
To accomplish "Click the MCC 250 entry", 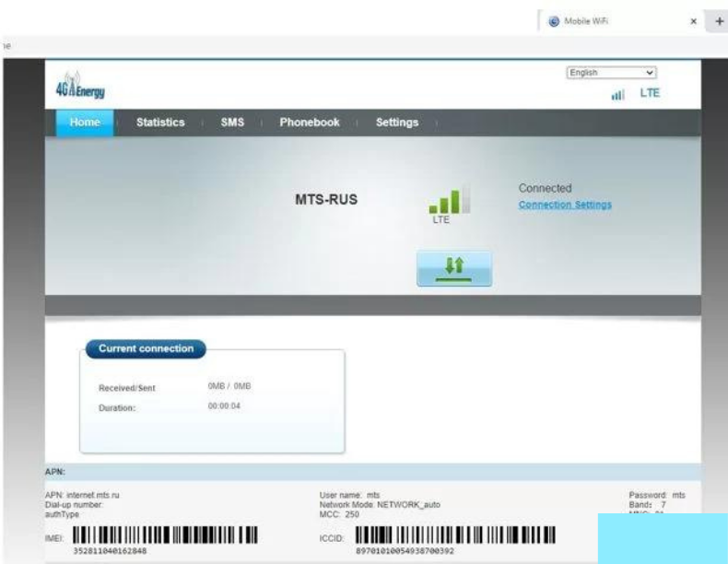I will pos(339,514).
